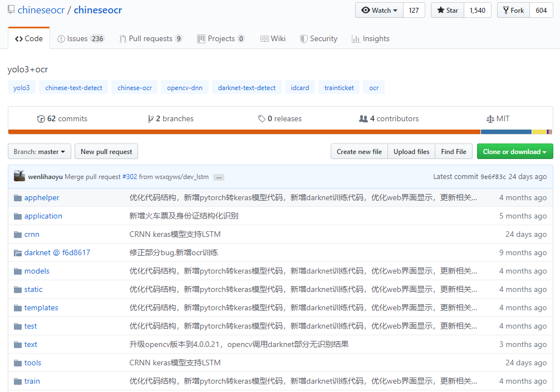Screen dimensions: 560x392
Task: Switch to the Pull requests tab
Action: [150, 38]
